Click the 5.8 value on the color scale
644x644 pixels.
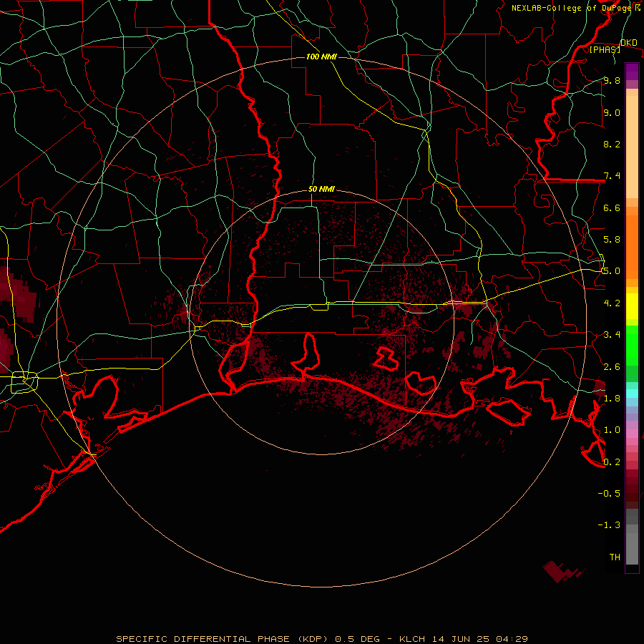tap(612, 240)
